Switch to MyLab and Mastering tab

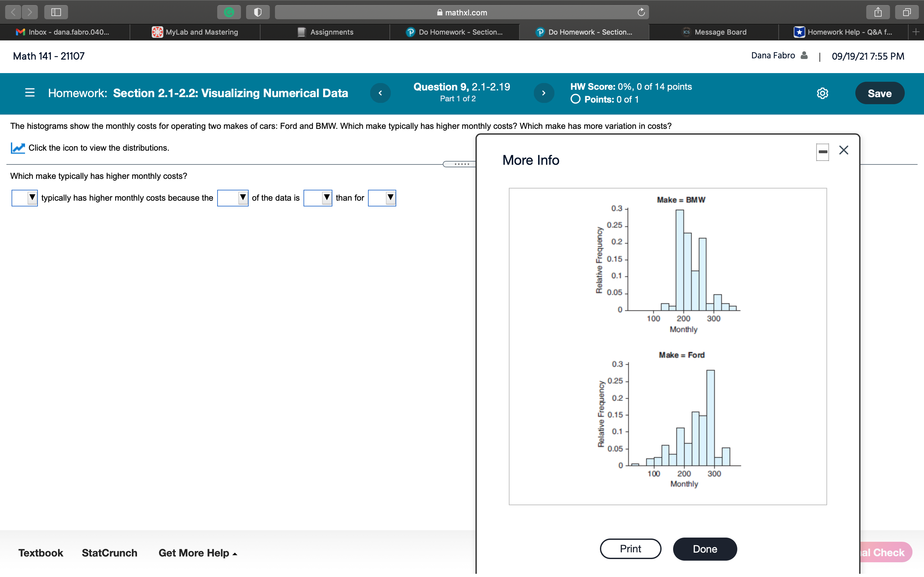(195, 32)
